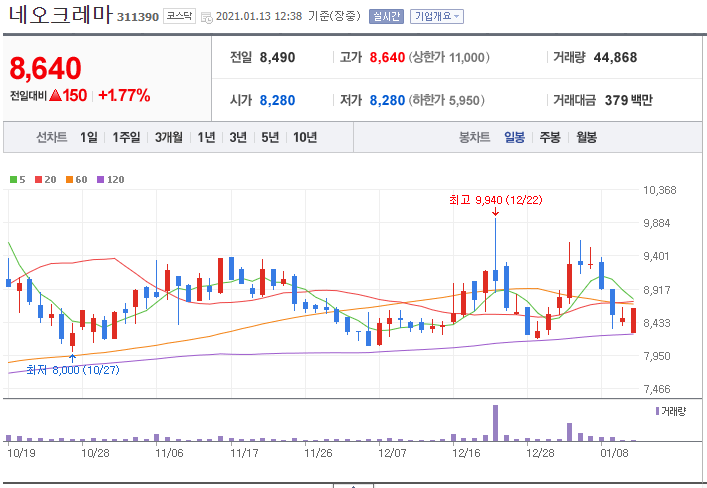Image resolution: width=707 pixels, height=488 pixels.
Task: Select the 1일 line chart tab
Action: (89, 137)
